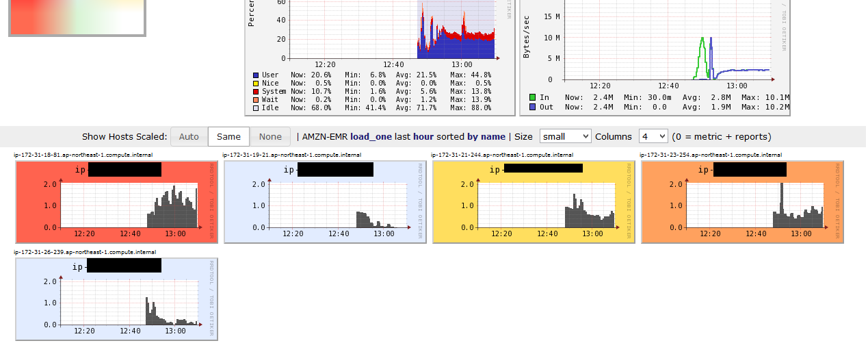Image resolution: width=868 pixels, height=354 pixels.
Task: Click the Idle 'Max: 88.0%' value
Action: click(471, 108)
